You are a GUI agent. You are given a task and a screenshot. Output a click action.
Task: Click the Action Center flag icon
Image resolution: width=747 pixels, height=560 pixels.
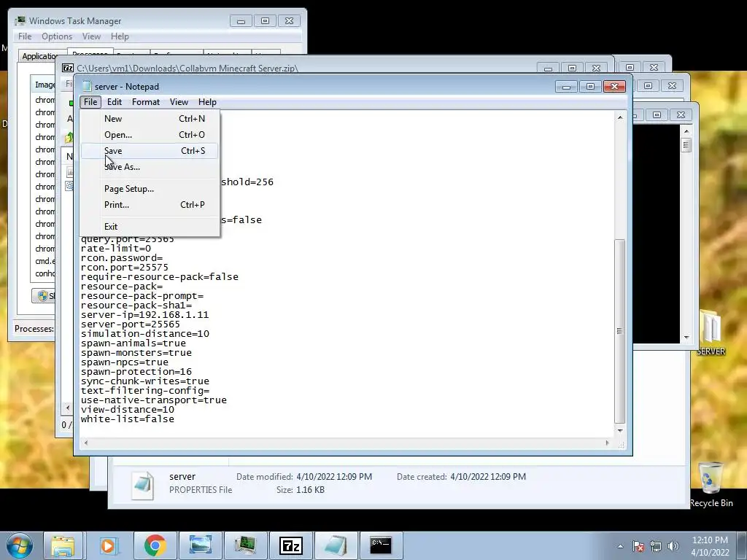click(x=638, y=546)
